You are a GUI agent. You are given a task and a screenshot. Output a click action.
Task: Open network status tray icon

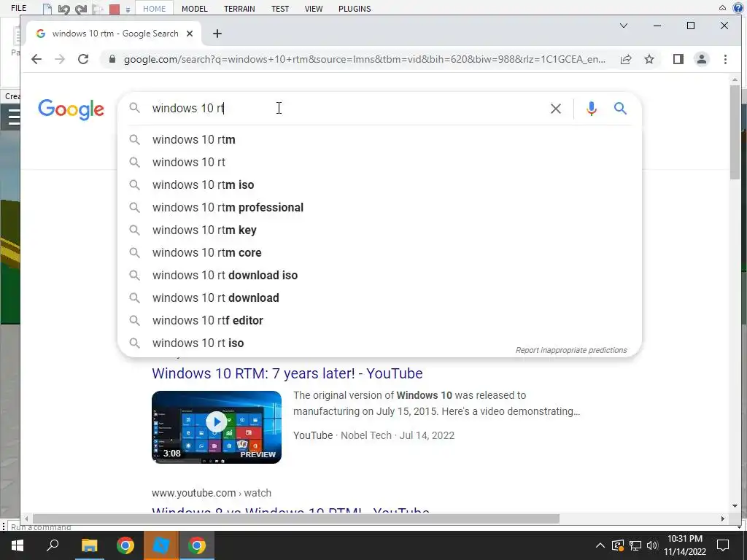pos(635,545)
